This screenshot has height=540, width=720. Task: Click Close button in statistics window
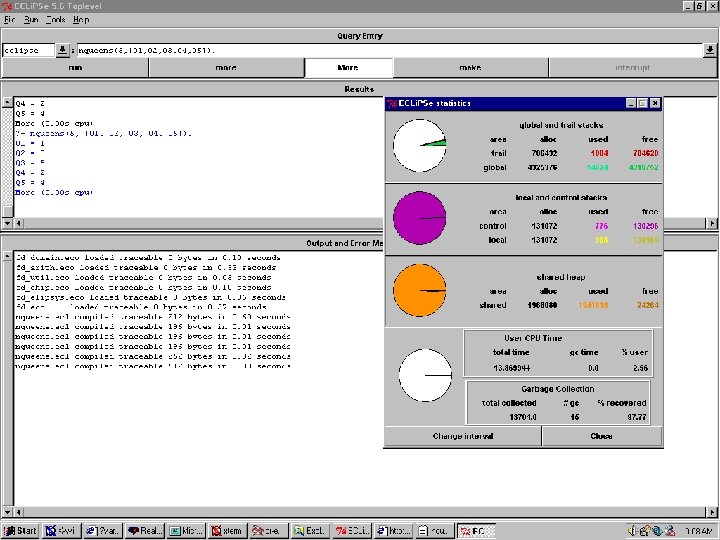(x=602, y=436)
